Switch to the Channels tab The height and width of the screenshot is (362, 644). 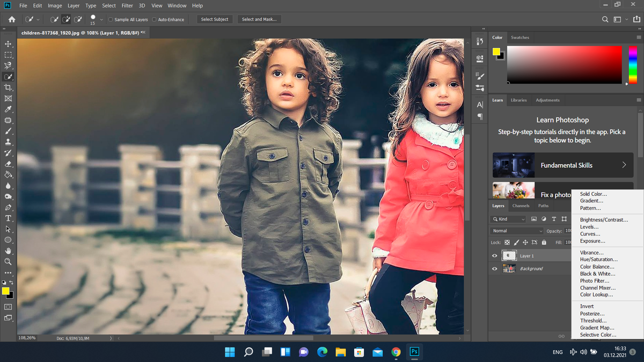coord(521,206)
